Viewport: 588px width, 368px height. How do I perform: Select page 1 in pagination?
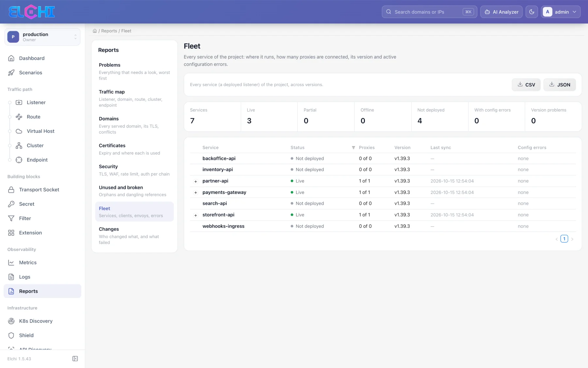tap(564, 239)
